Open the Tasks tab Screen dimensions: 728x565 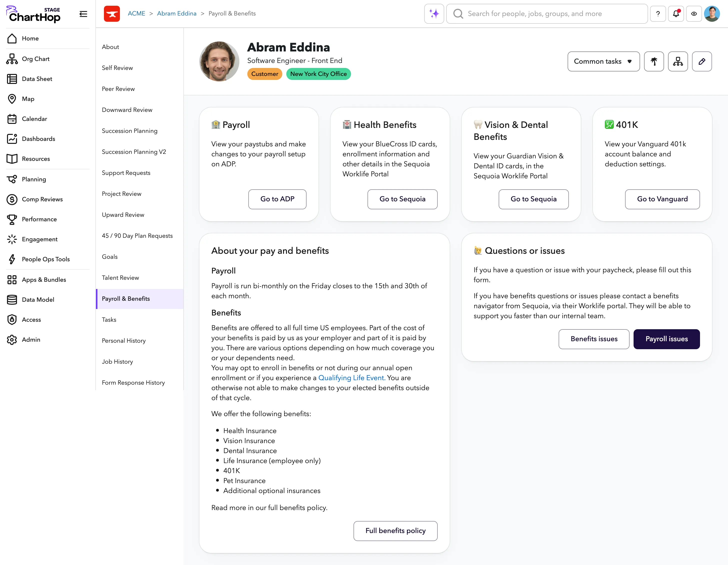[x=140, y=320]
